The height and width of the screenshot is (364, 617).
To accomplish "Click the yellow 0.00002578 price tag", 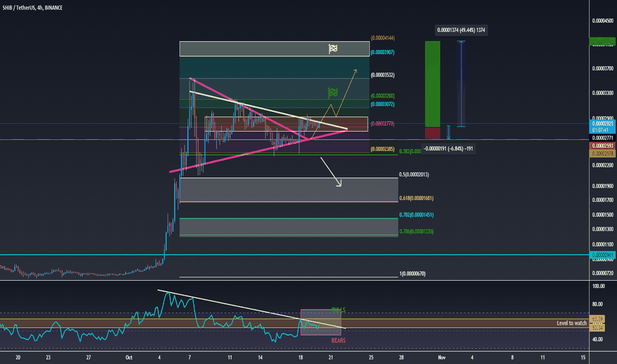I will click(x=602, y=154).
